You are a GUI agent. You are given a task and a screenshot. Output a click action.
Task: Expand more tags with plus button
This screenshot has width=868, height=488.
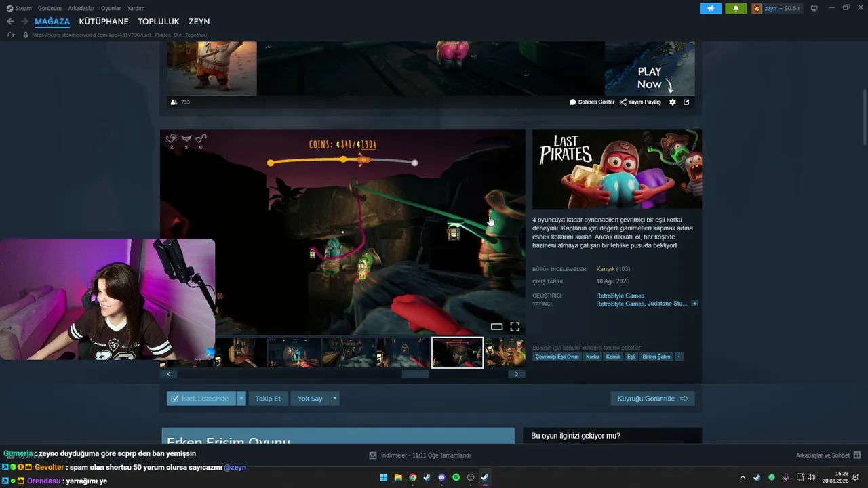679,357
